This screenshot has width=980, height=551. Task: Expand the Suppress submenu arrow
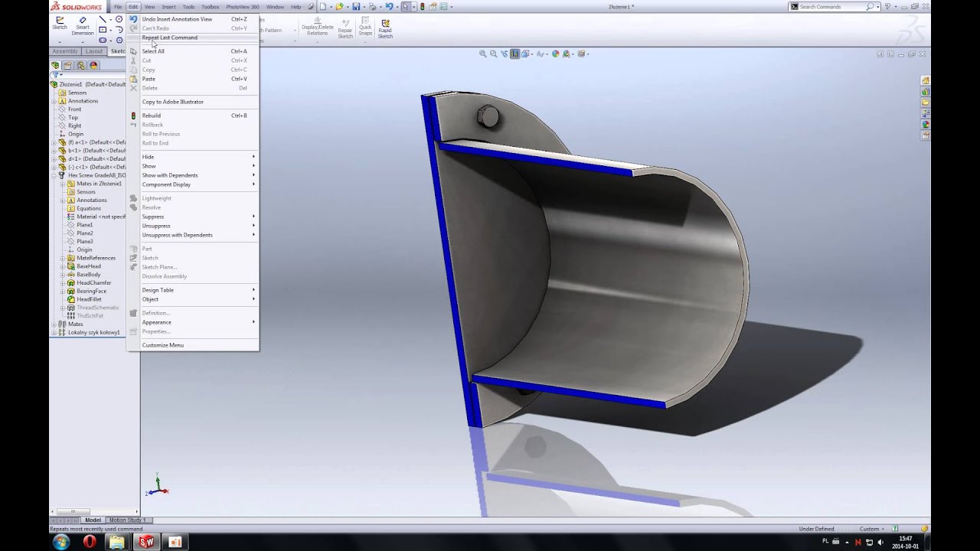[253, 217]
